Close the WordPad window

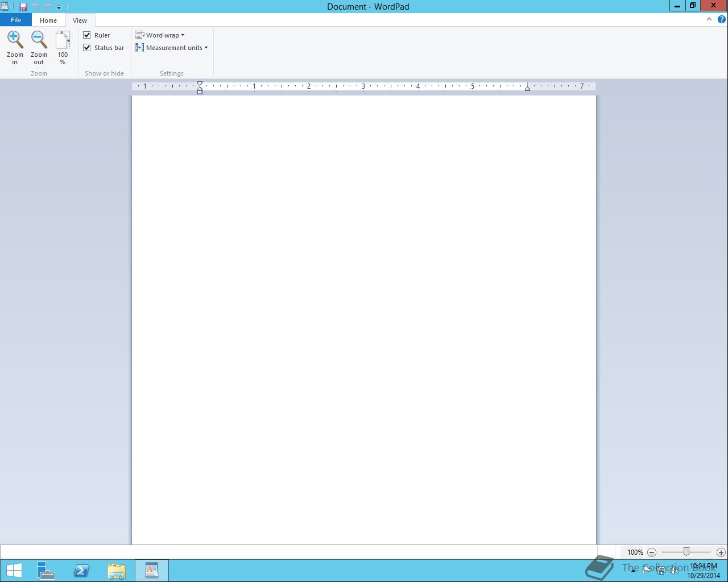[x=714, y=6]
